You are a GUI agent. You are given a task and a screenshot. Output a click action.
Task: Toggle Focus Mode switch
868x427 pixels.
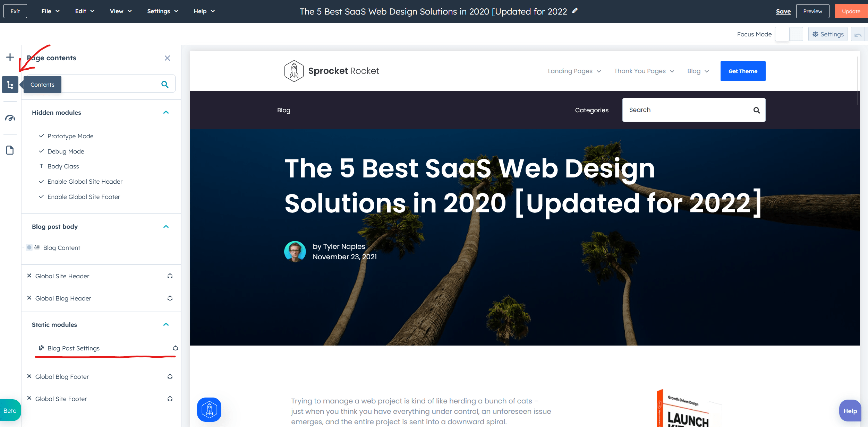789,34
